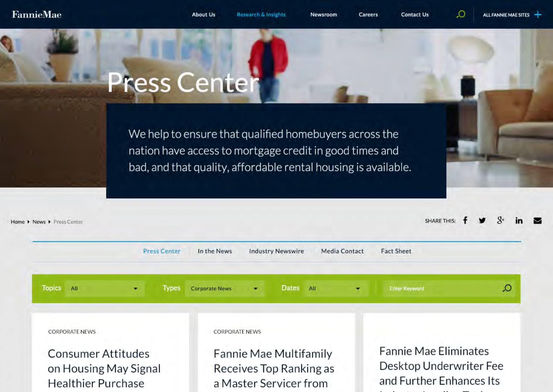Click the search magnifying glass icon

click(460, 14)
